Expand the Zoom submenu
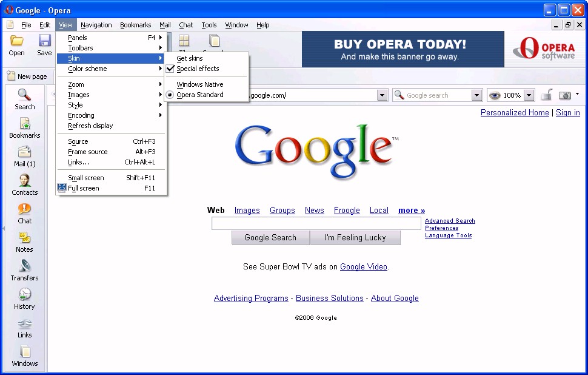Screen dimensions: 588x375 (110, 84)
